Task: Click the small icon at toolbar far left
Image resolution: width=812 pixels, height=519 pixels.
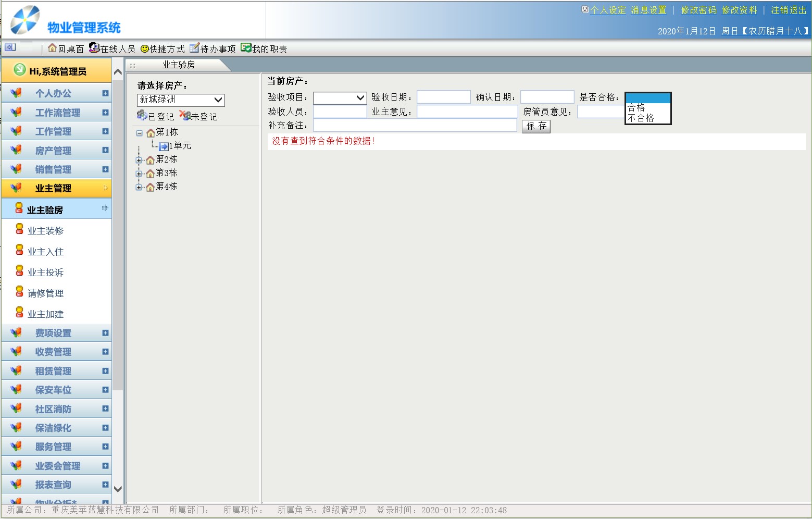Action: tap(10, 47)
